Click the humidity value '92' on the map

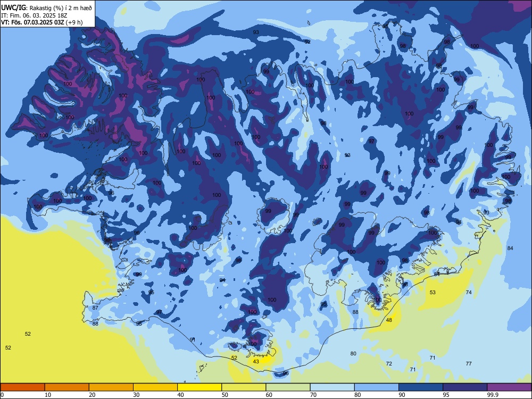click(x=307, y=41)
